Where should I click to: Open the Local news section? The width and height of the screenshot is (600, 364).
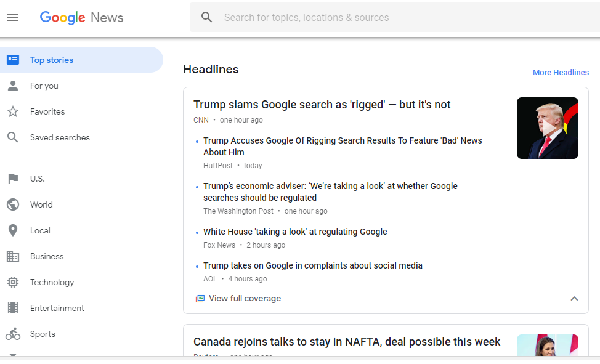(40, 230)
